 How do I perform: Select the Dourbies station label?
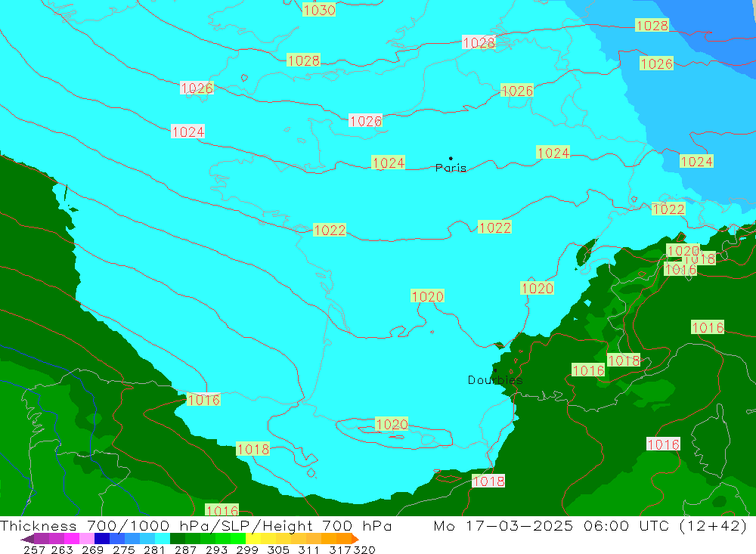(x=494, y=380)
